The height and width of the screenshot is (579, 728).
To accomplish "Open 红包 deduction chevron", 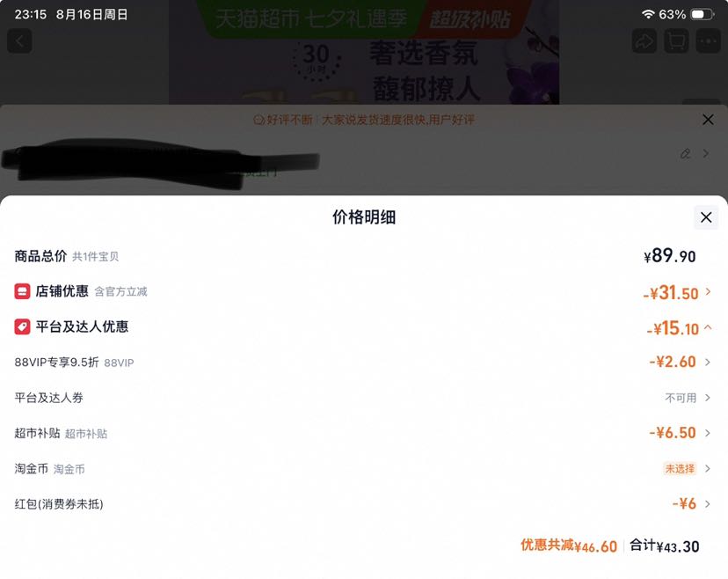I will click(x=708, y=503).
